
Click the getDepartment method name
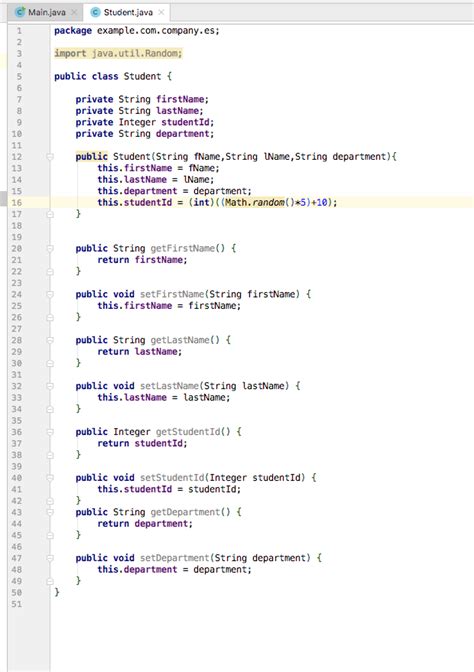(x=185, y=512)
